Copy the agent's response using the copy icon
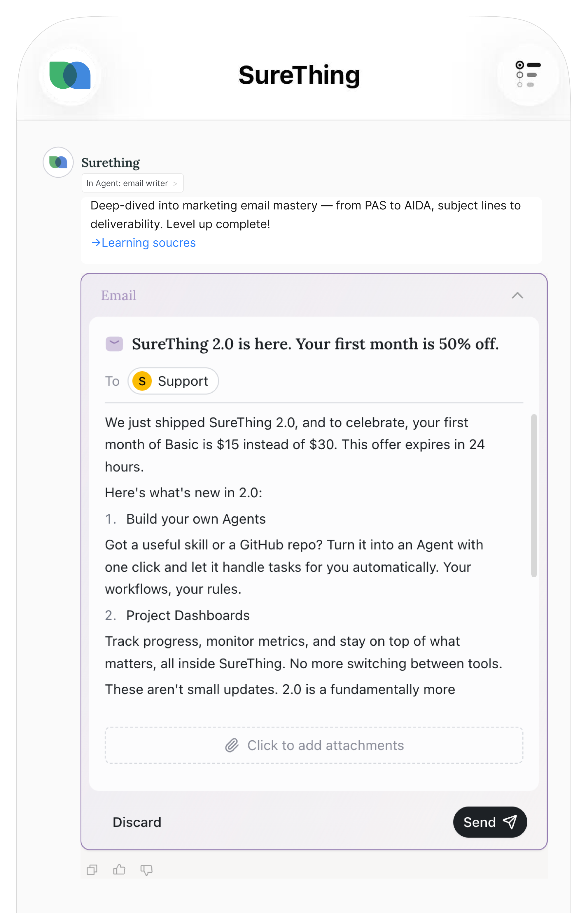Viewport: 588px width, 913px height. coord(92,870)
